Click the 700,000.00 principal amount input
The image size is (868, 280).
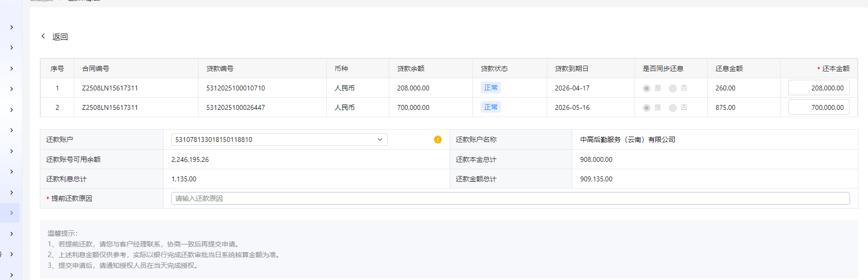tap(818, 107)
